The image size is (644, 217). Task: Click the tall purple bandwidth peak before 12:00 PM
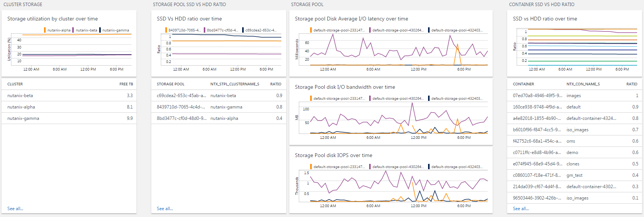pos(412,103)
